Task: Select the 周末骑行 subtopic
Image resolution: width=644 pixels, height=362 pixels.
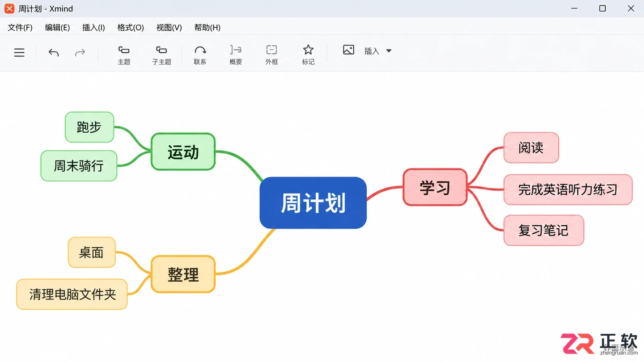Action: tap(79, 166)
